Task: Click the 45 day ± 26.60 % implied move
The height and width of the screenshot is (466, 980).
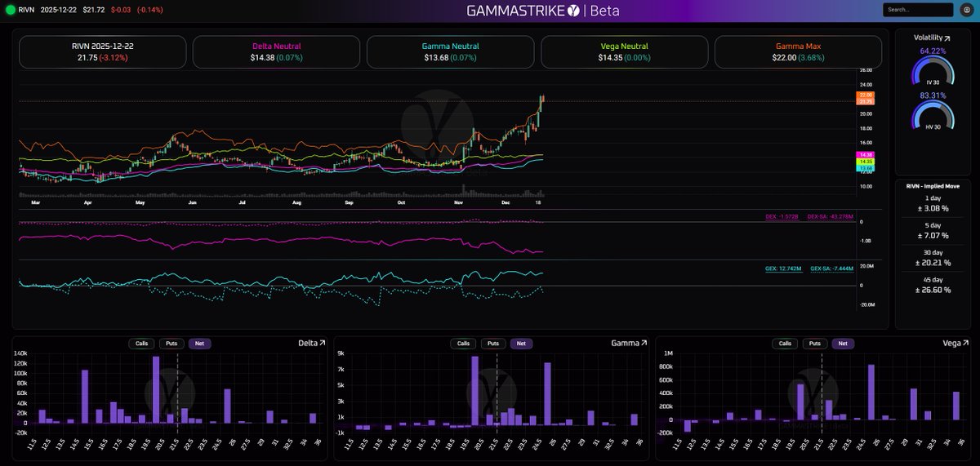Action: (933, 285)
